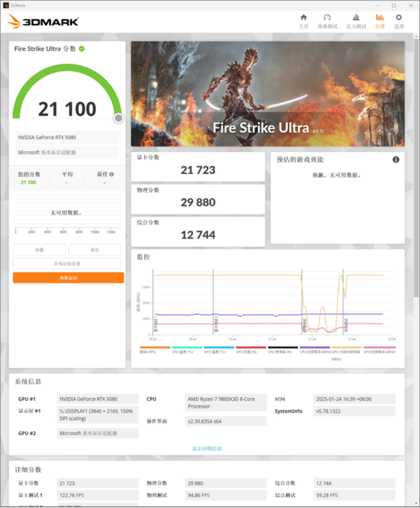420x508 pixels.
Task: Click the GPU #1 value in 系统信息
Action: (98, 399)
